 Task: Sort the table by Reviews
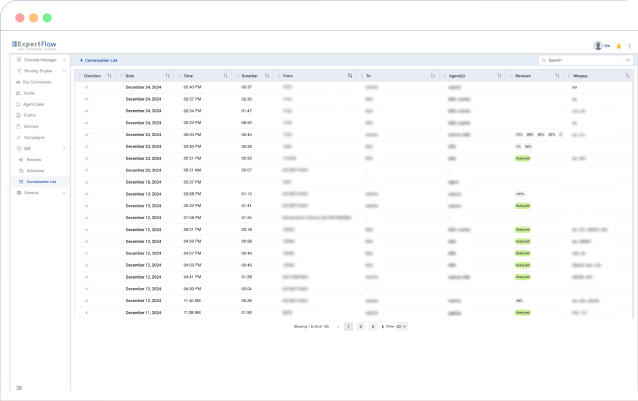557,76
